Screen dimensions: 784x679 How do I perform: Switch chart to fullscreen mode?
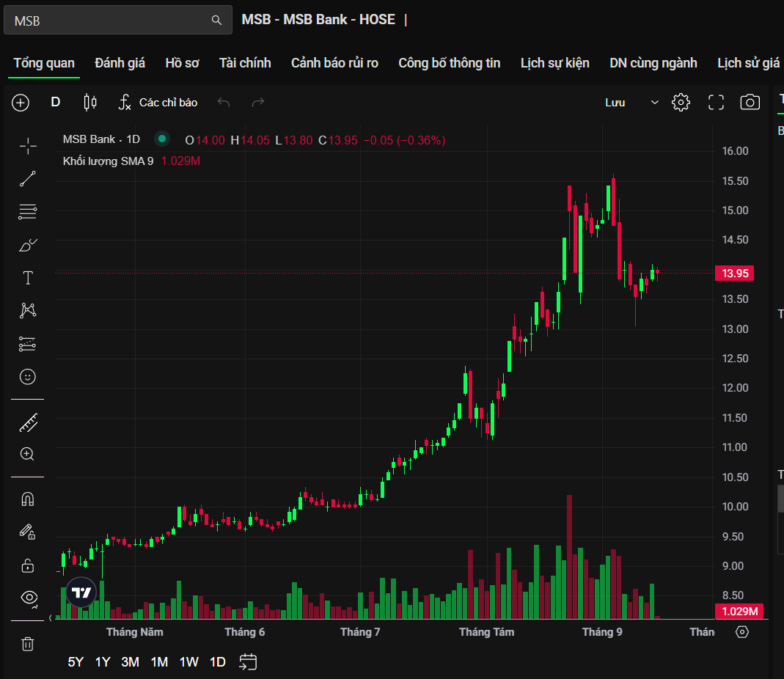716,103
